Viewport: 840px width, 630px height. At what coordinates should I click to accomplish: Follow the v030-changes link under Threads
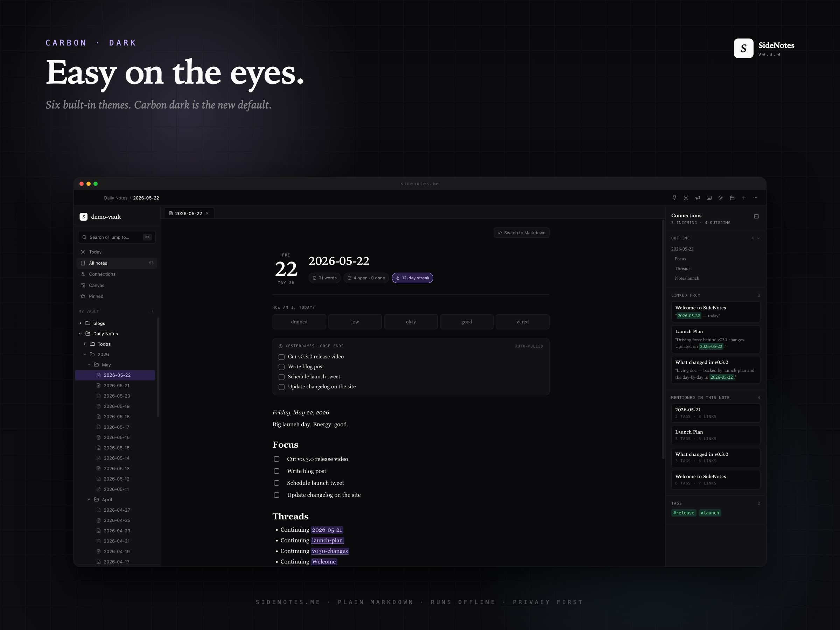(x=330, y=551)
